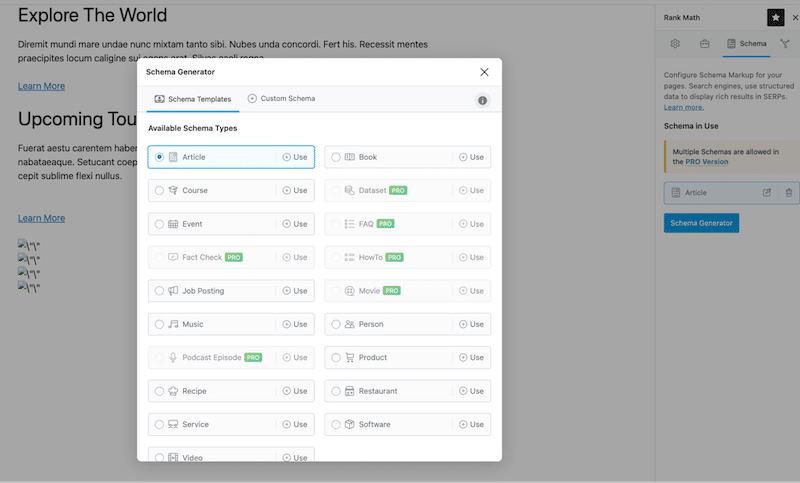
Task: Click the FAQ PRO badge
Action: coord(385,224)
